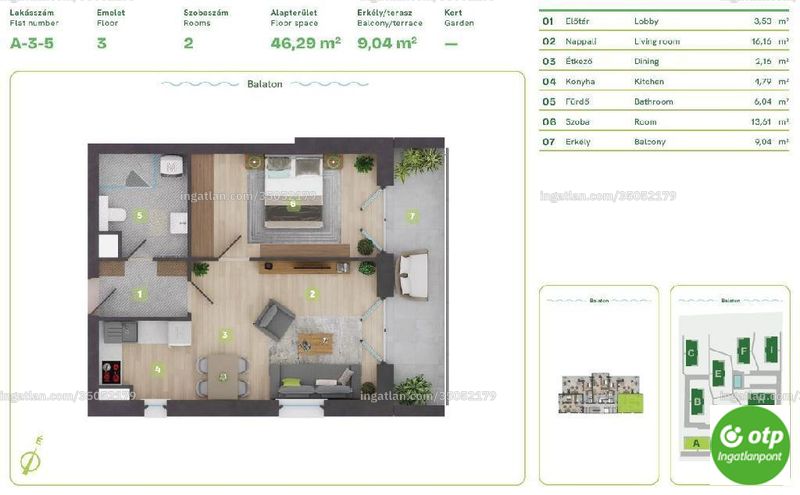
Task: Click room marker 1 in the lobby
Action: click(x=140, y=294)
